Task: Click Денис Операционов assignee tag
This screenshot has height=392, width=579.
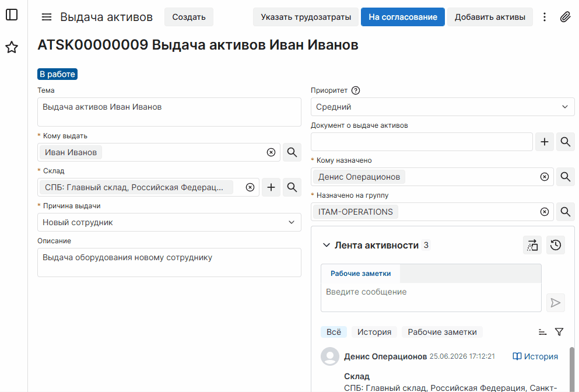Action: [359, 177]
